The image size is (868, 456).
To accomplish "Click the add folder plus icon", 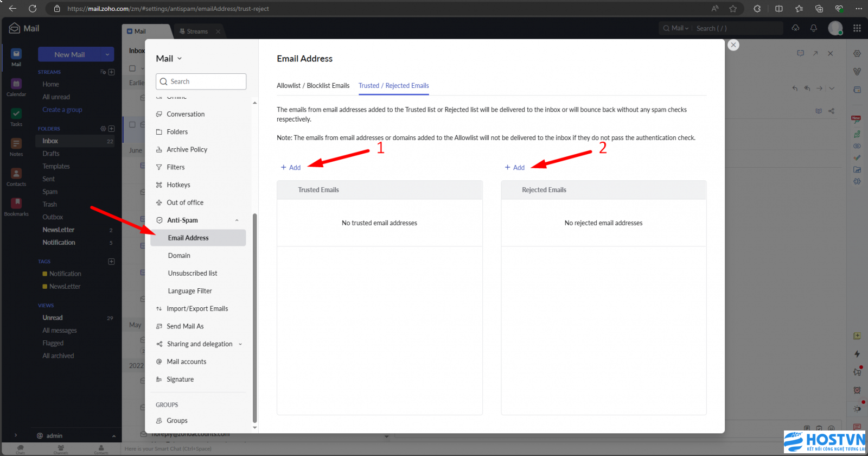I will (x=111, y=129).
